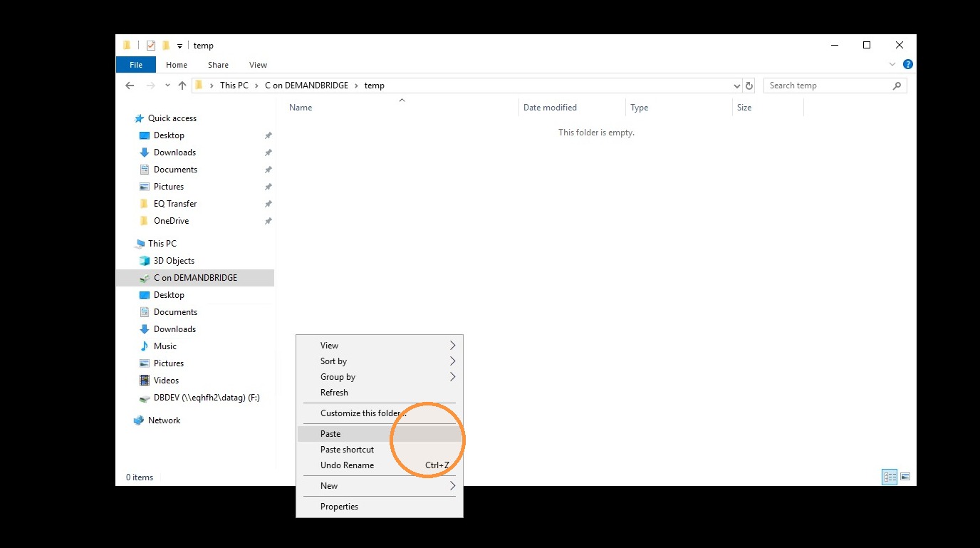Select the Music folder in navigation pane
Viewport: 980px width, 548px height.
tap(165, 346)
